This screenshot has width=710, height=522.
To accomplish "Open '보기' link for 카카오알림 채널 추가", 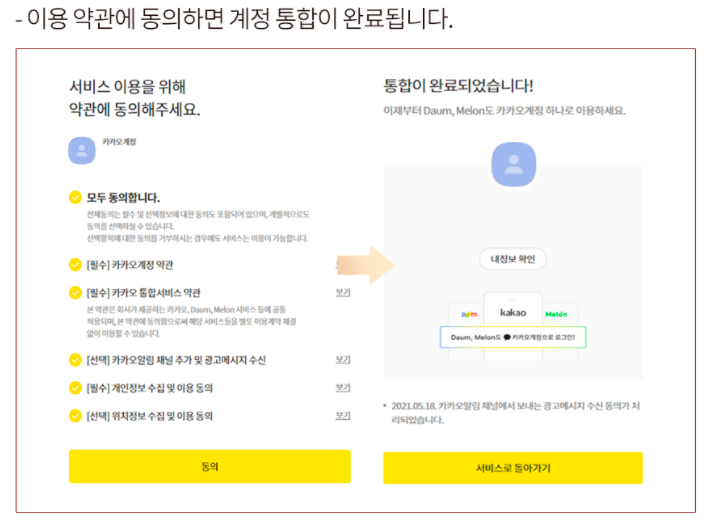I will point(343,359).
